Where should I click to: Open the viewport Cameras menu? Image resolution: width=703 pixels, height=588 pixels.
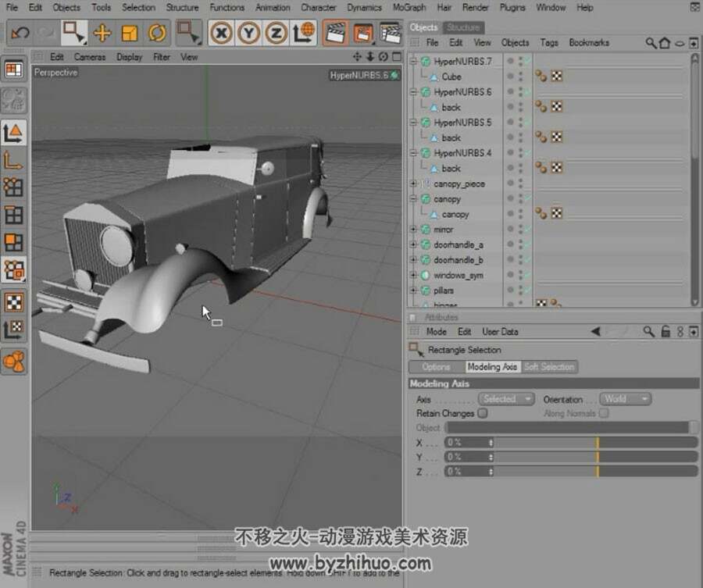(90, 57)
